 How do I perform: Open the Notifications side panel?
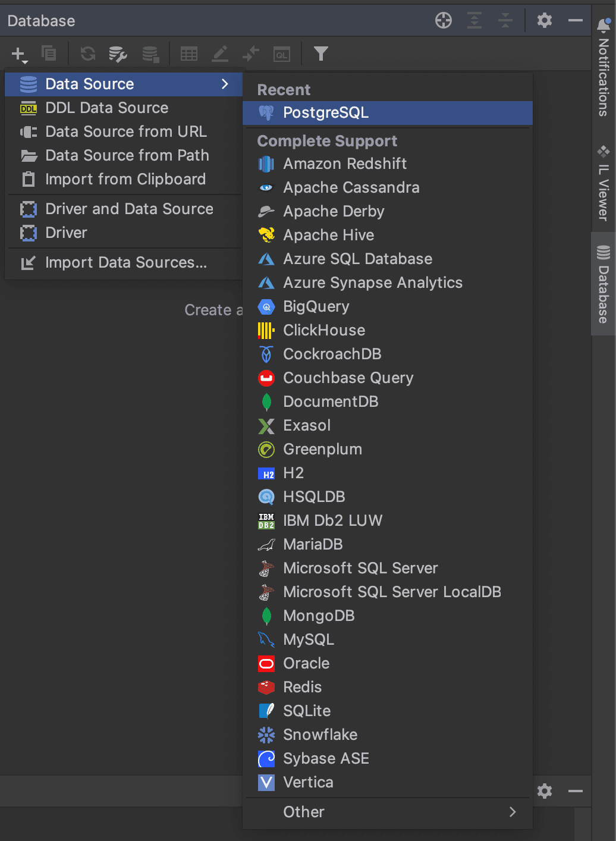604,67
